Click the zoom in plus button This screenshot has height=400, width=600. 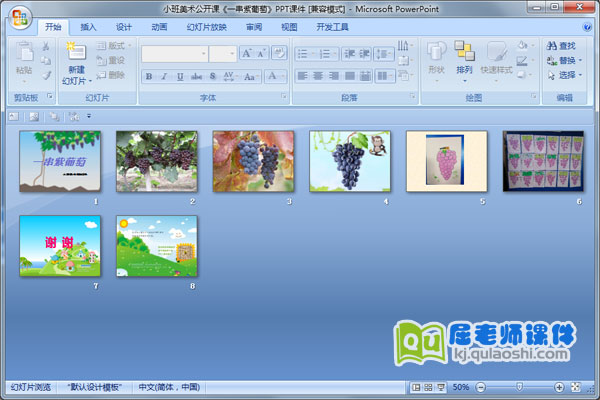tap(559, 387)
